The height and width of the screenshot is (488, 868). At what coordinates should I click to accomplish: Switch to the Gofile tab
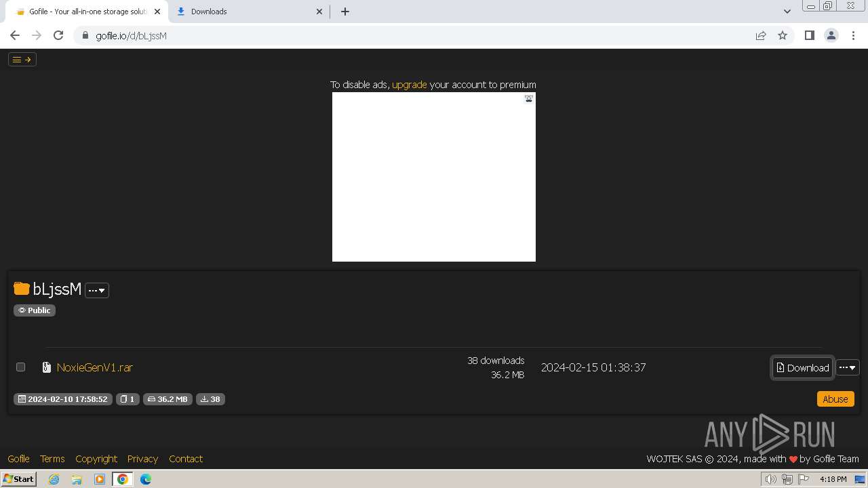tap(87, 12)
